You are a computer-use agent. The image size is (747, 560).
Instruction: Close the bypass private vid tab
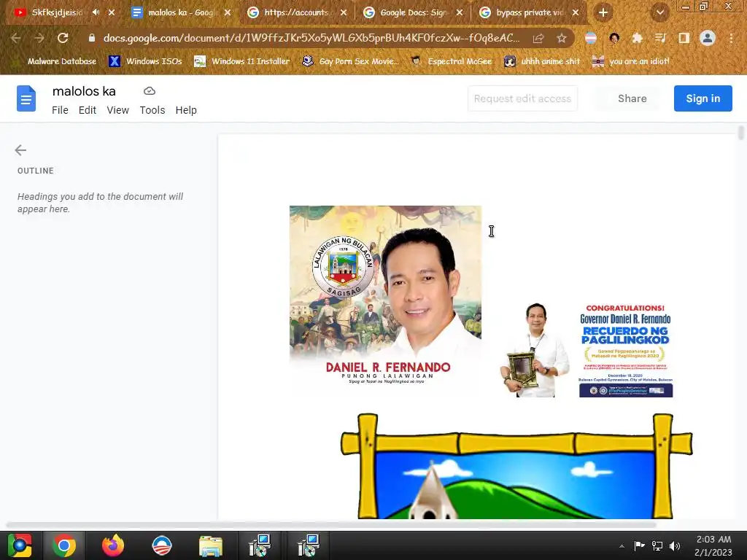pos(576,12)
